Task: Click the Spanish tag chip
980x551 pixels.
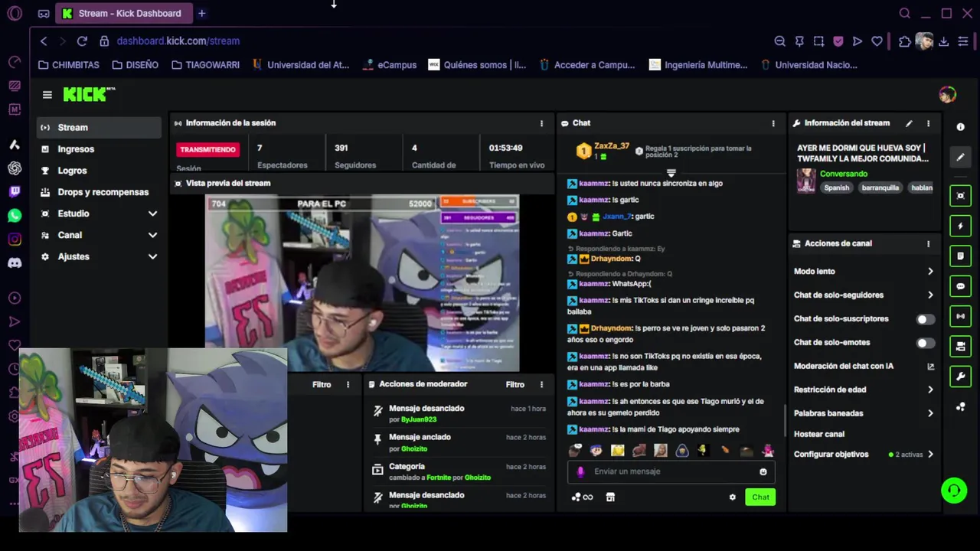Action: [x=837, y=188]
